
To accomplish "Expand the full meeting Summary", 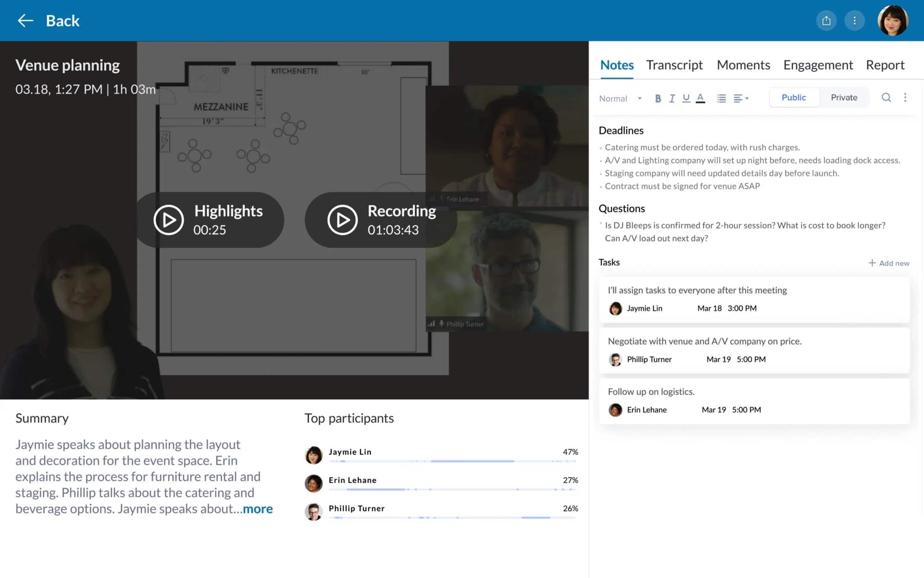I will pyautogui.click(x=258, y=508).
